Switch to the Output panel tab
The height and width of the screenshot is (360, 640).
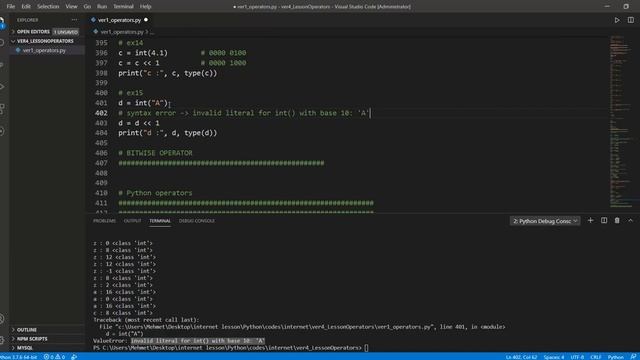coord(132,221)
